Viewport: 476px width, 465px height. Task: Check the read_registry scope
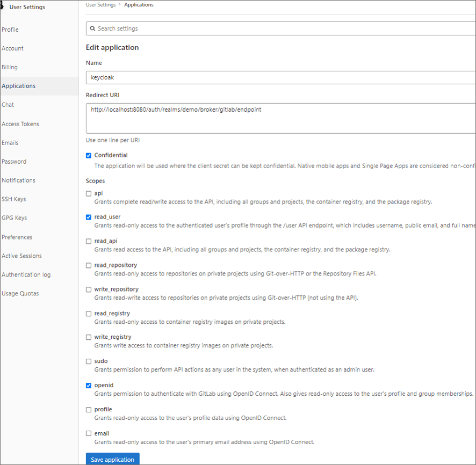pos(89,313)
